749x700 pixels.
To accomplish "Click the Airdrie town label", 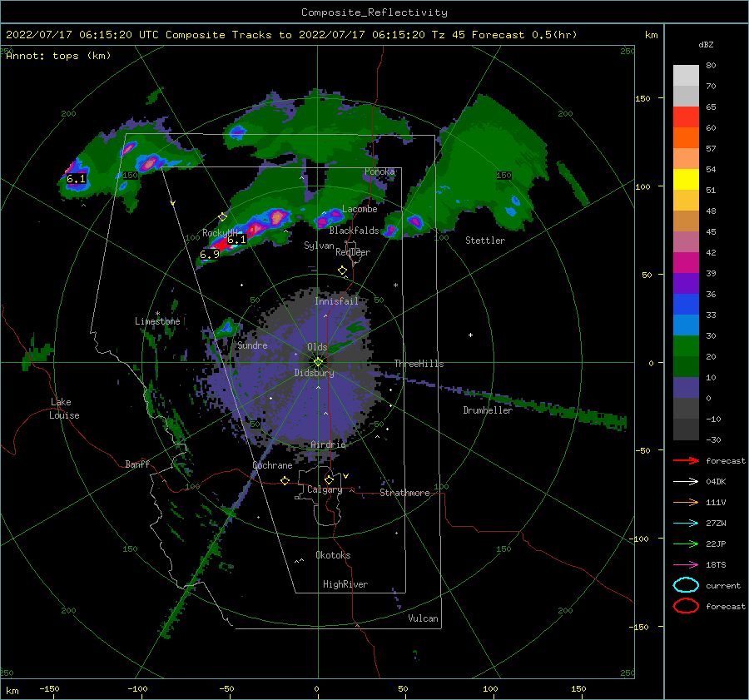I will (x=328, y=444).
